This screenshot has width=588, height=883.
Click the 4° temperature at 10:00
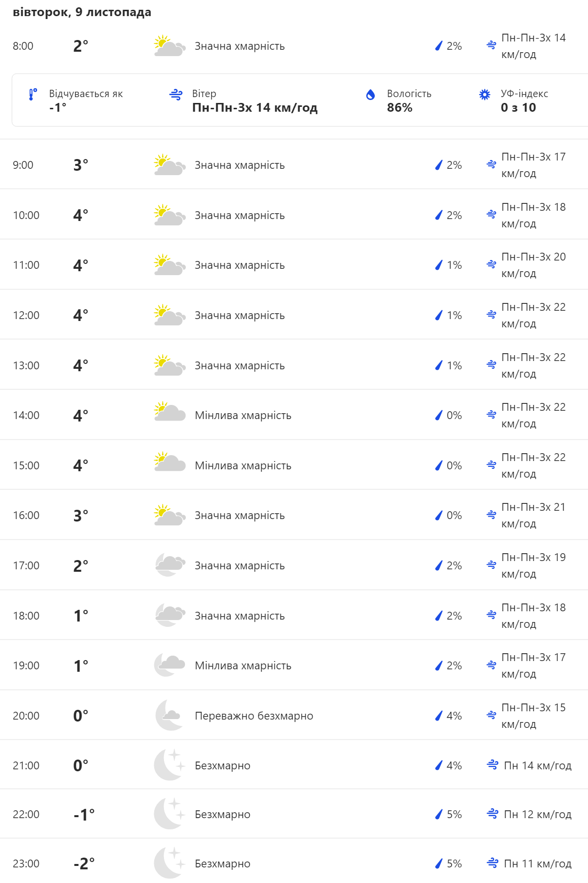pos(81,215)
